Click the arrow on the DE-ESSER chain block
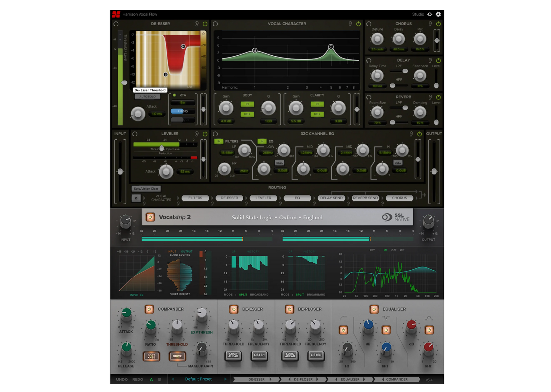This screenshot has height=392, width=551. coord(270,379)
